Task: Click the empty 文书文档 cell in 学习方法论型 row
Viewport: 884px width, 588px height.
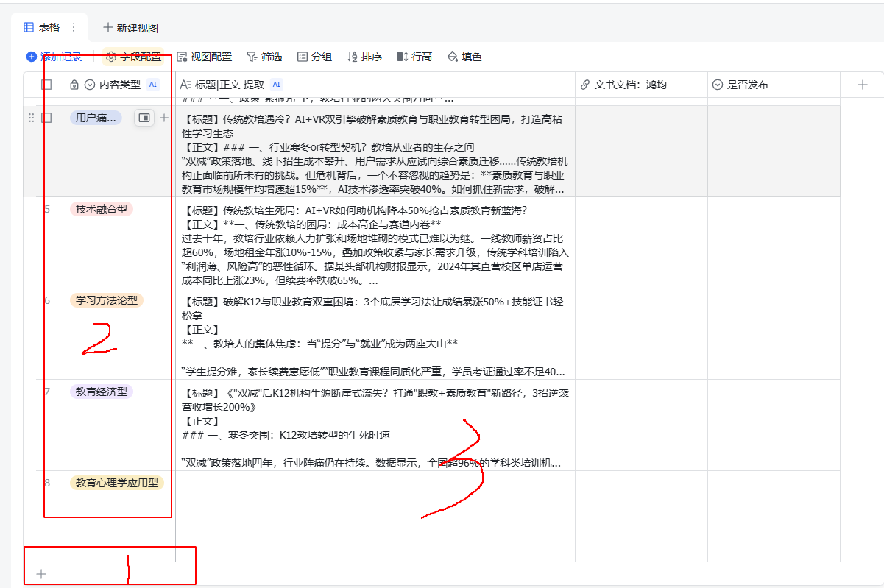Action: (x=641, y=334)
